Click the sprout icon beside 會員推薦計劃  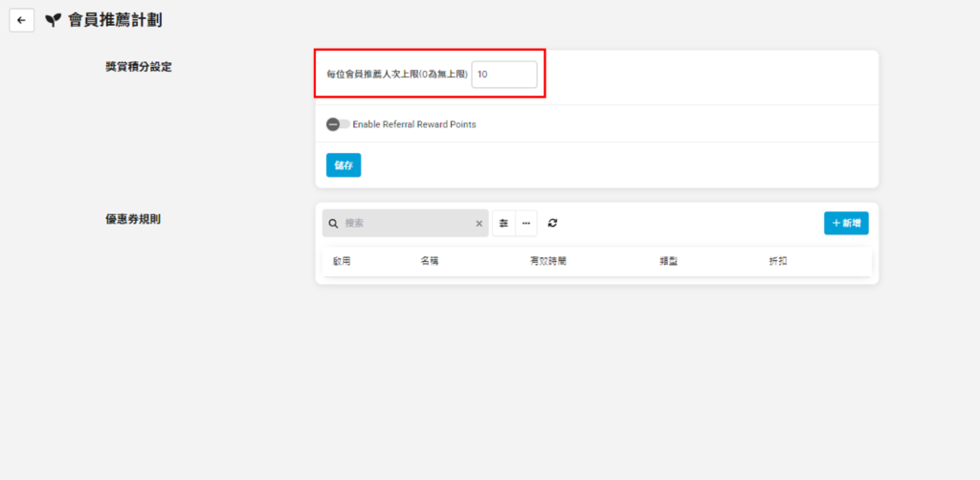[x=53, y=20]
